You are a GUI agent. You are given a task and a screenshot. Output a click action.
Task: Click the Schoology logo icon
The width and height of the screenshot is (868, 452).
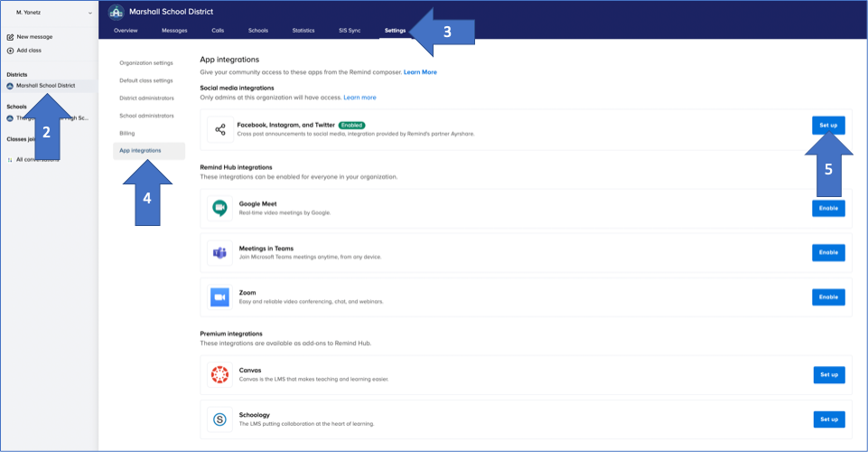point(219,419)
